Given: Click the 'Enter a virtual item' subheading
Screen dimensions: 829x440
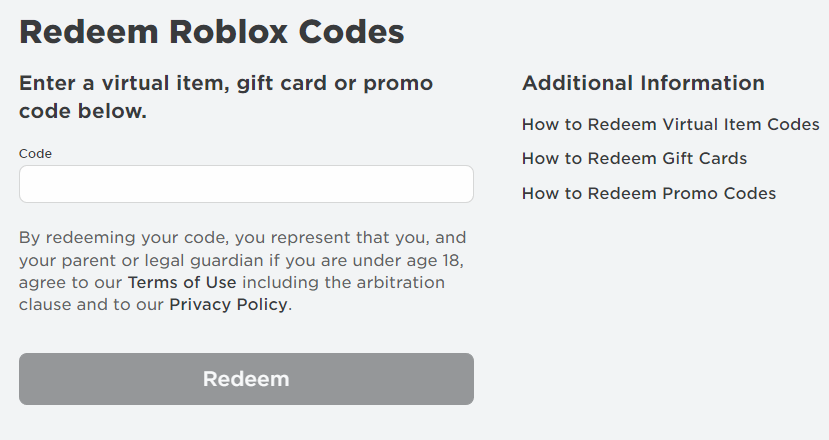Looking at the screenshot, I should [x=226, y=97].
